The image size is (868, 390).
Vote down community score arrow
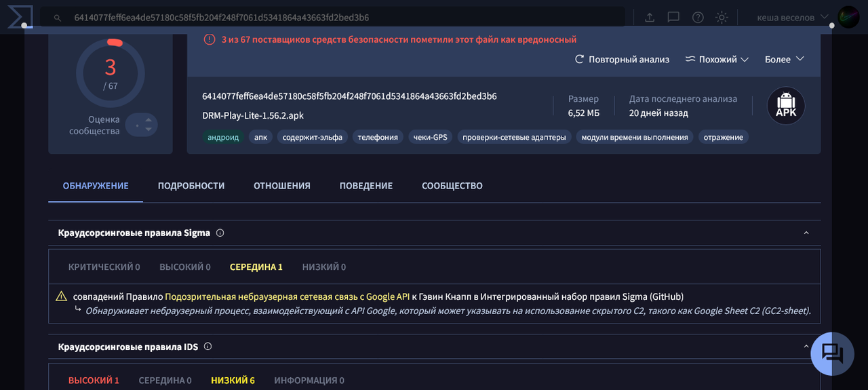pos(150,130)
